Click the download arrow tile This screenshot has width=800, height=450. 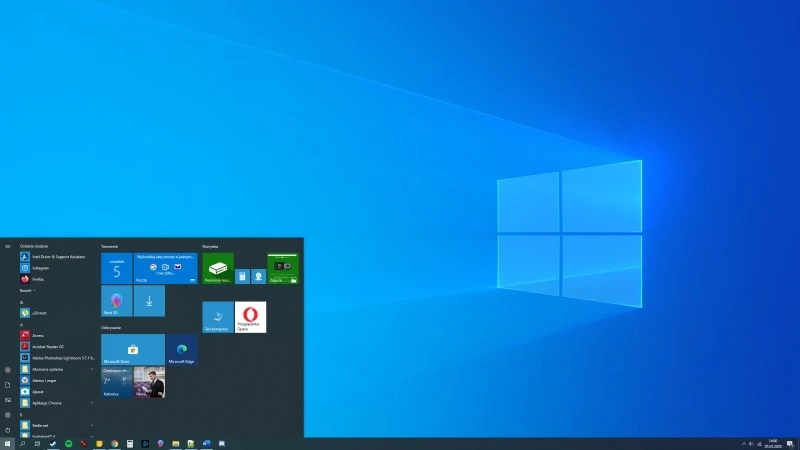[149, 301]
